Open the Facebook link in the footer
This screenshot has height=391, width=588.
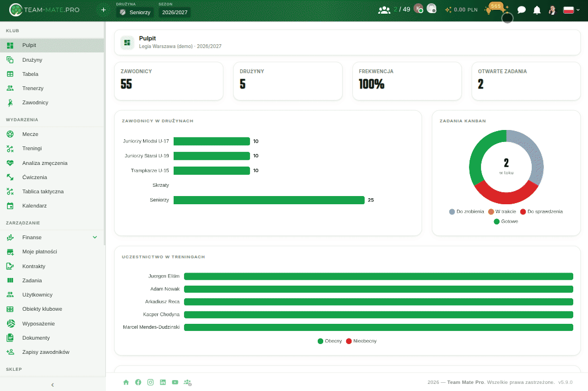[x=138, y=382]
